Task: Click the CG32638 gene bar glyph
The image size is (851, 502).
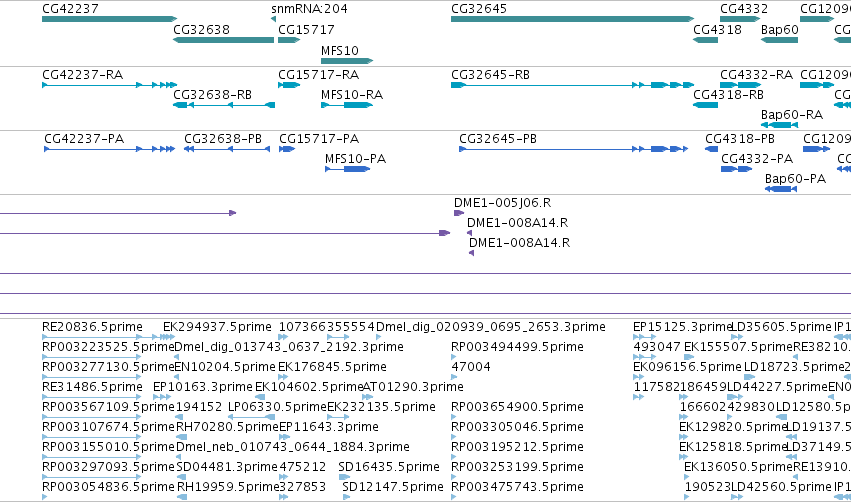Action: (224, 40)
